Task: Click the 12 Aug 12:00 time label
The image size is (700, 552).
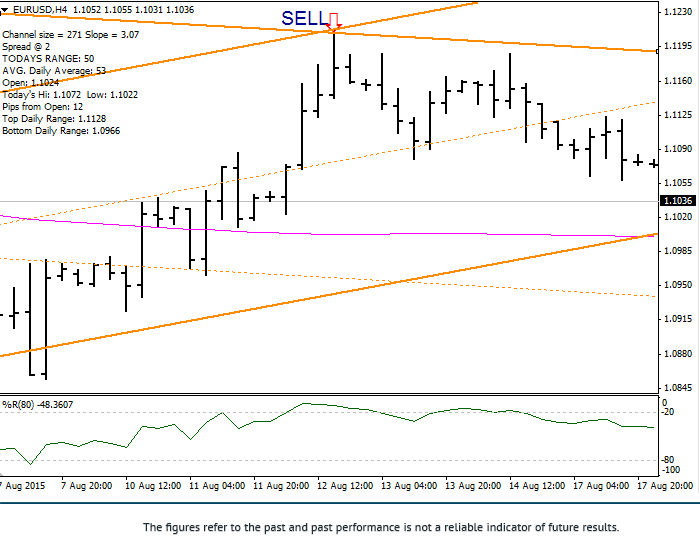Action: (347, 485)
